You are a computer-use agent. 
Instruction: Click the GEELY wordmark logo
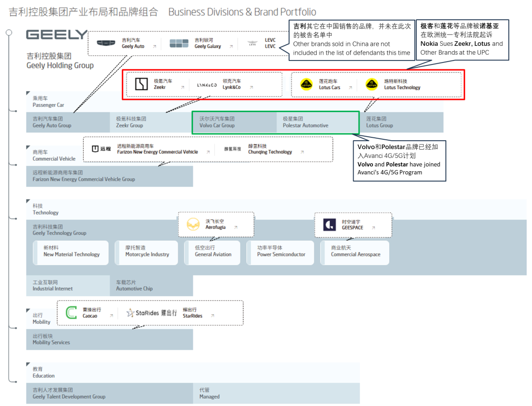(57, 34)
